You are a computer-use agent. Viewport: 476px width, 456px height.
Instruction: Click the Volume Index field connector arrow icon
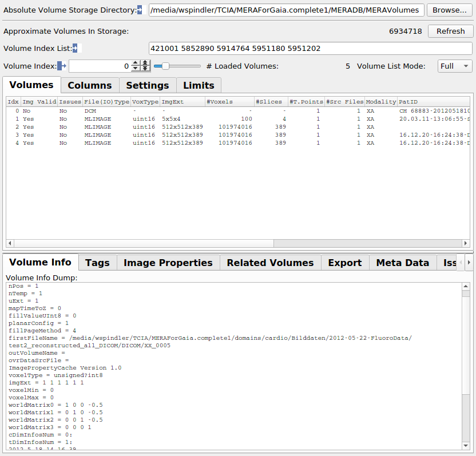pyautogui.click(x=62, y=66)
